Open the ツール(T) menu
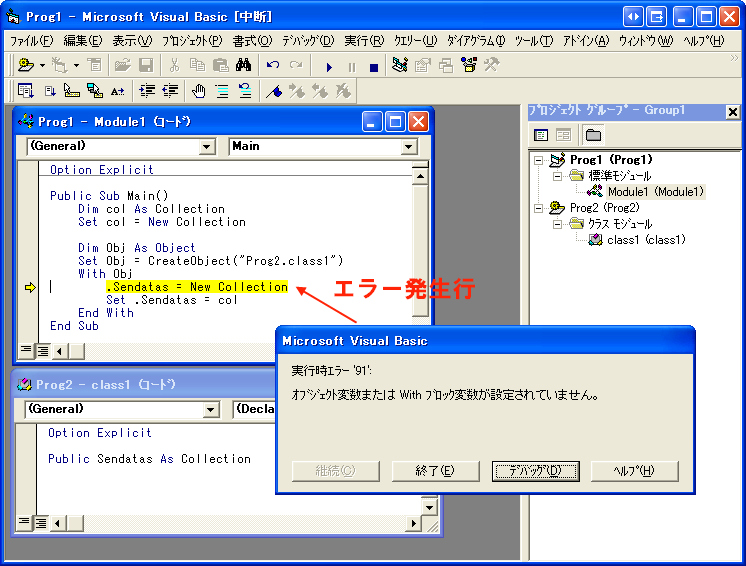 point(534,41)
